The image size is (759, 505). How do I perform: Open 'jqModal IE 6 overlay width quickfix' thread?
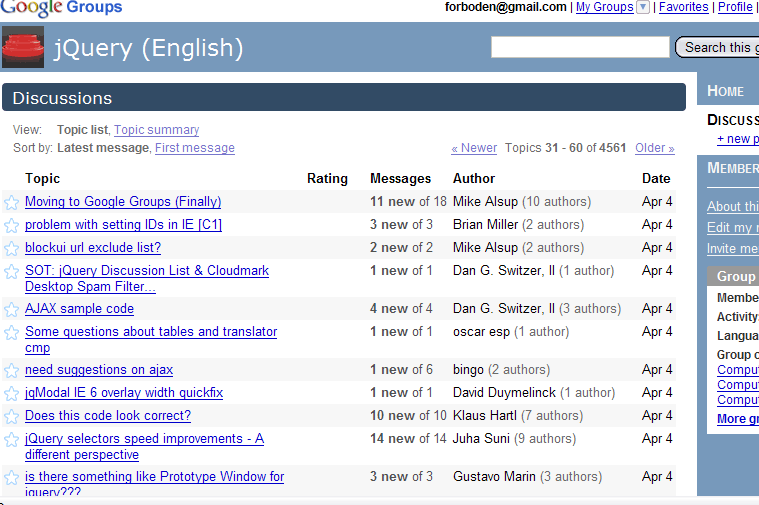[124, 393]
